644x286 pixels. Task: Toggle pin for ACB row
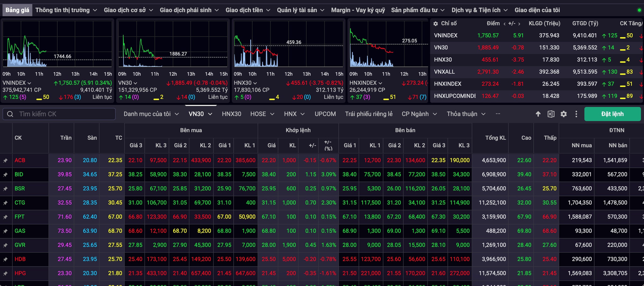[5, 160]
